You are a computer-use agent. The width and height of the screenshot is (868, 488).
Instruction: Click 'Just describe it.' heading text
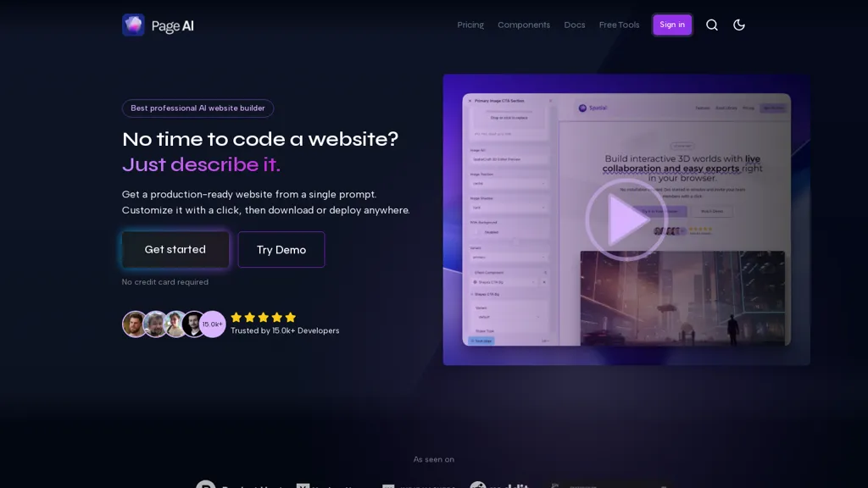[201, 165]
